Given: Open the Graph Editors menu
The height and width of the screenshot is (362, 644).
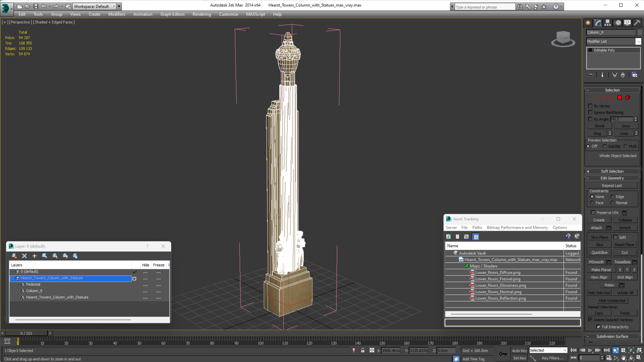Looking at the screenshot, I should pyautogui.click(x=172, y=14).
